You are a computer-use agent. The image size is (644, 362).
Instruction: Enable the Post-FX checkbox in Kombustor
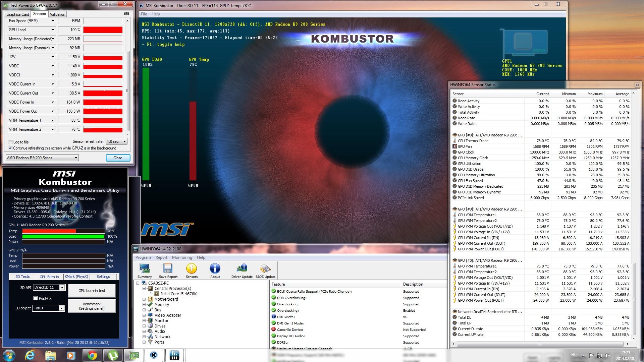pyautogui.click(x=36, y=298)
